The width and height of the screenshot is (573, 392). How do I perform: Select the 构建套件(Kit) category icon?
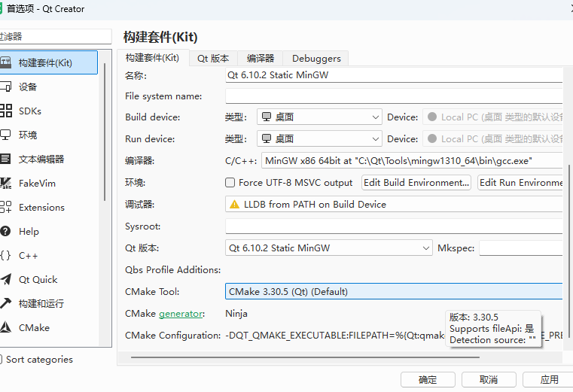(5, 62)
